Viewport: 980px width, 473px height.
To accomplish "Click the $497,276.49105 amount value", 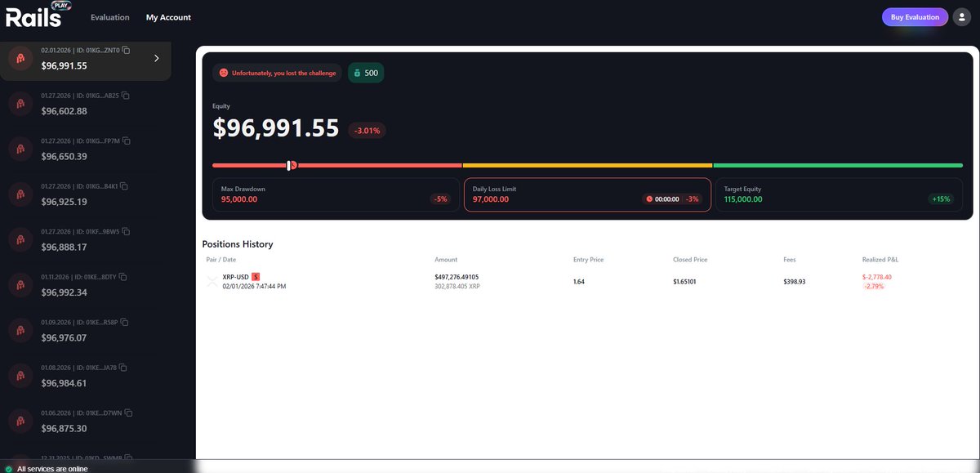I will point(457,277).
